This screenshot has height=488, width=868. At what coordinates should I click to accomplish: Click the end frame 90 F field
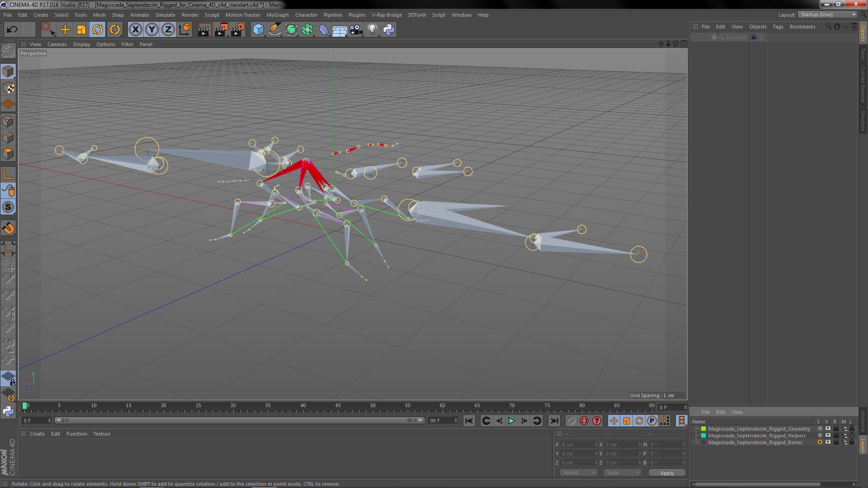(443, 421)
